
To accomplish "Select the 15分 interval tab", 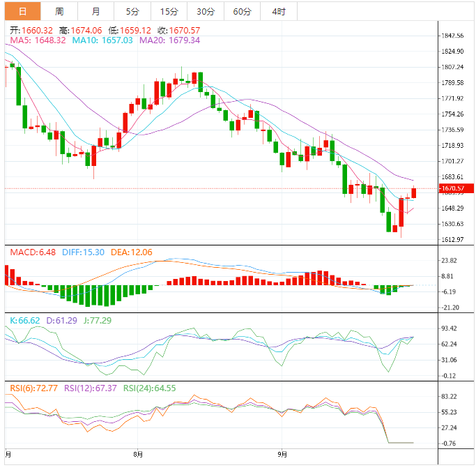I will click(x=169, y=12).
